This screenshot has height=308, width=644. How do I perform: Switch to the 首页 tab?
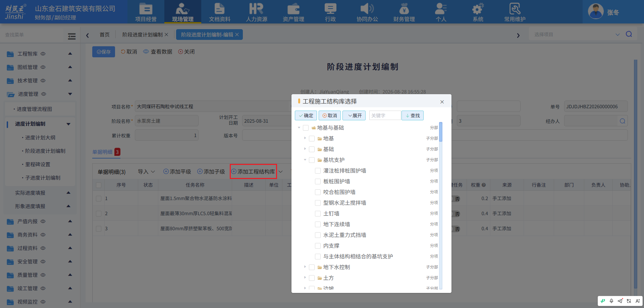pyautogui.click(x=105, y=35)
